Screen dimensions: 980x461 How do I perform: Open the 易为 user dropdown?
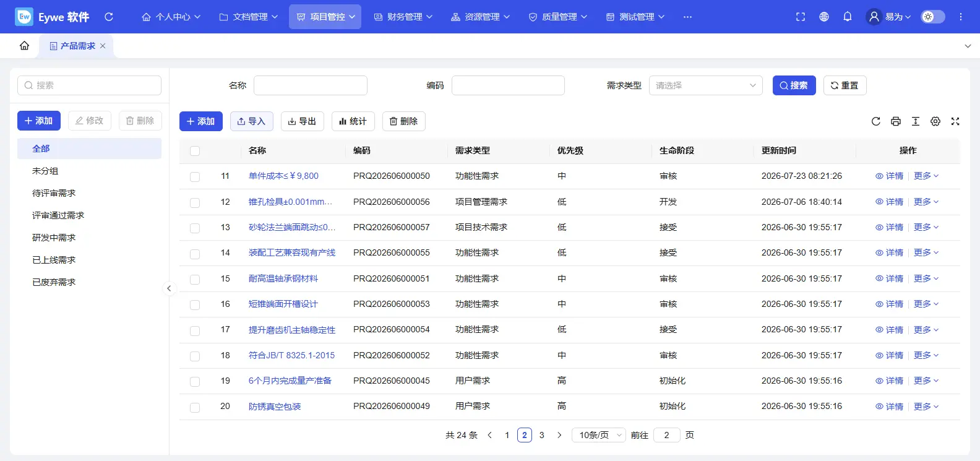889,17
